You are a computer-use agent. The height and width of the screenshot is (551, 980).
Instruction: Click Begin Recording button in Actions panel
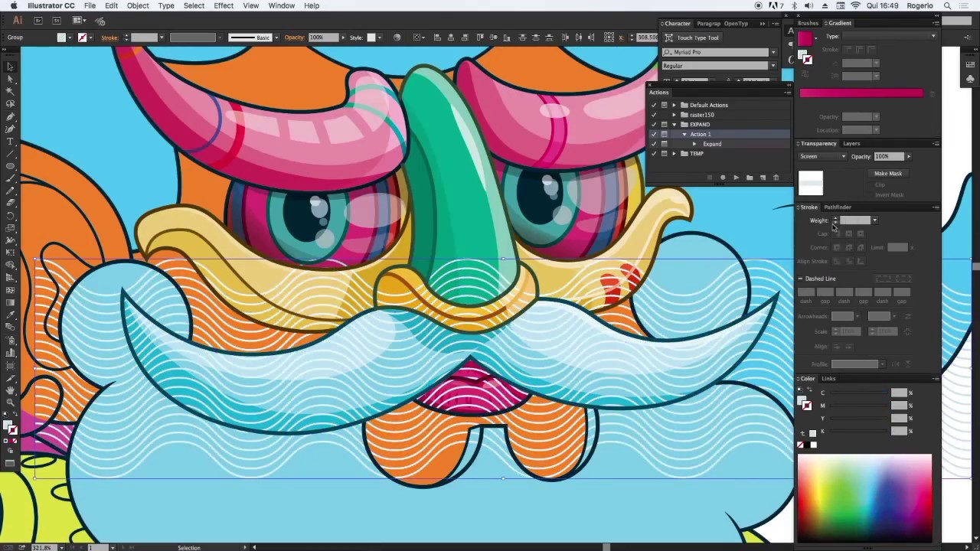(723, 178)
